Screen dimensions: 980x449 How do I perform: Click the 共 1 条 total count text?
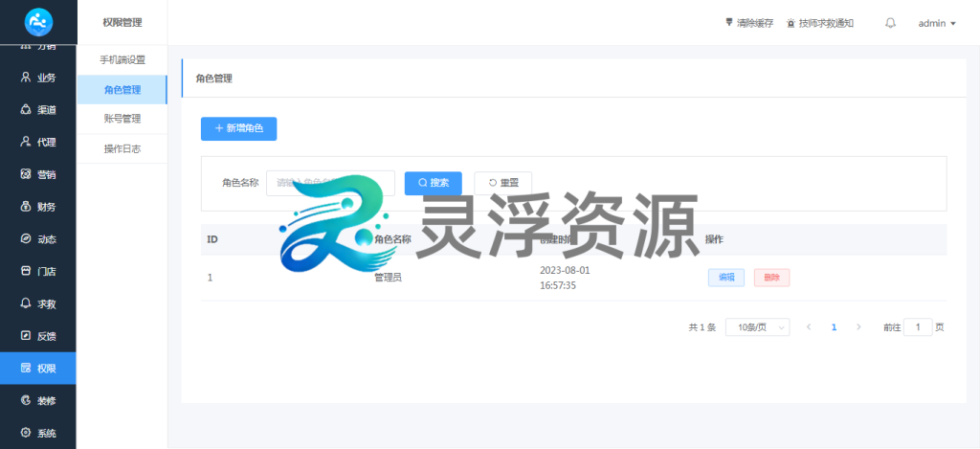tap(702, 327)
